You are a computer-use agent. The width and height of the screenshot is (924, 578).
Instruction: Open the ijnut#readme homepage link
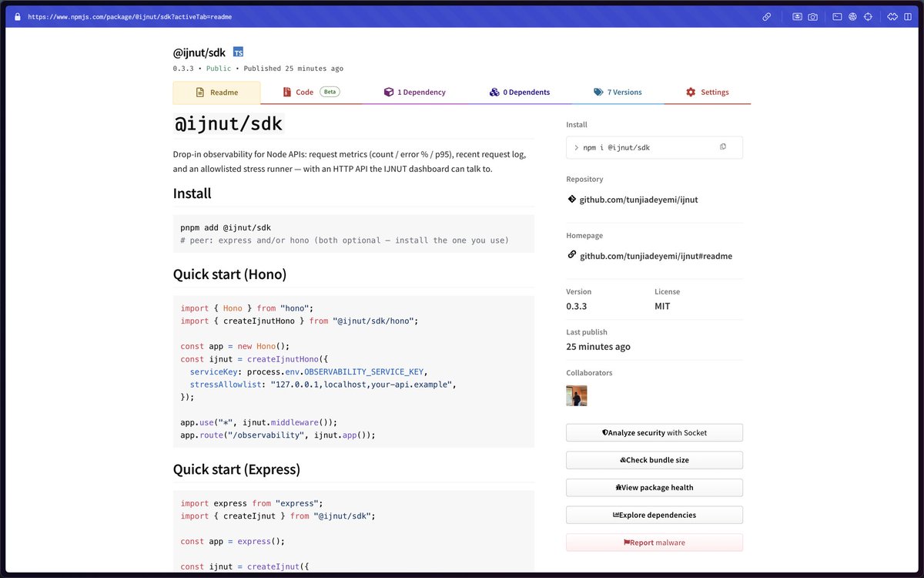(x=656, y=256)
